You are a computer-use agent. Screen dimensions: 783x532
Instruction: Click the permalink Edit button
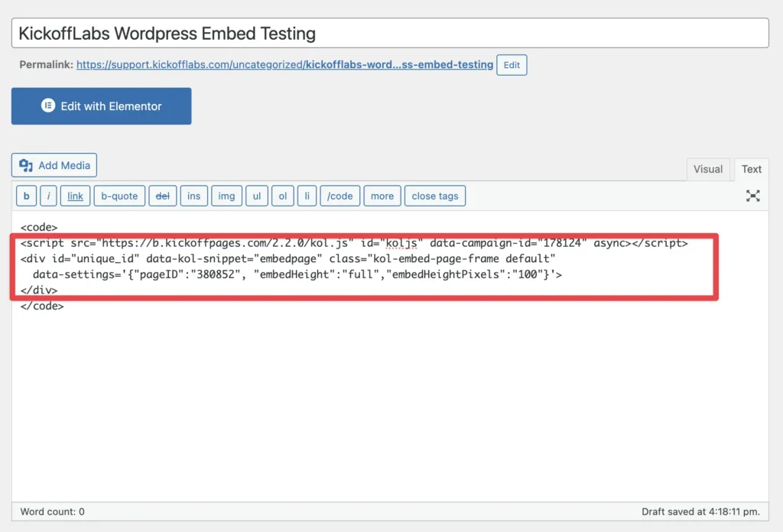point(512,65)
